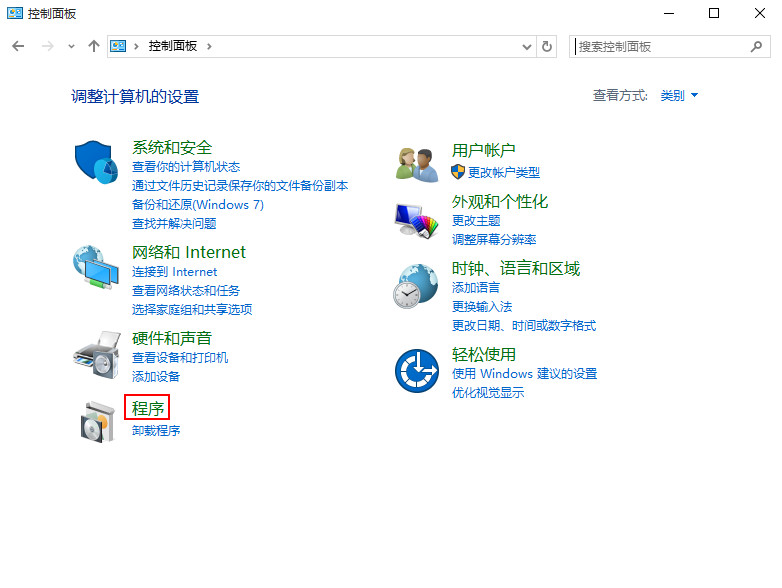Click the refresh button beside address bar
Image resolution: width=782 pixels, height=588 pixels.
(x=547, y=46)
